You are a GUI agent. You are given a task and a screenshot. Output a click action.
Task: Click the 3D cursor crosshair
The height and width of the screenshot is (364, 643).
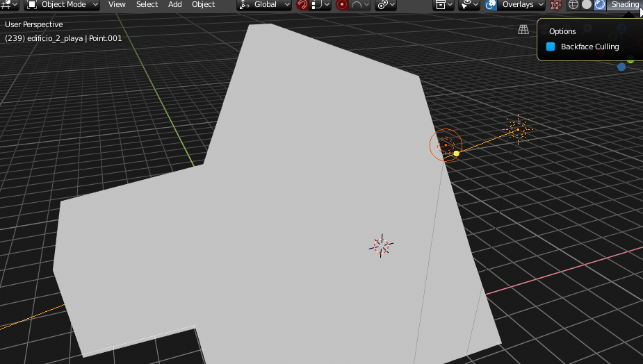(x=381, y=246)
